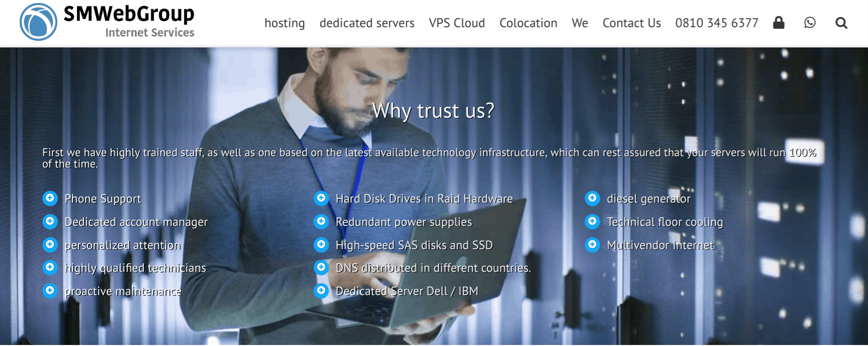Click the Dedicated Server Dell / IBM item

407,291
